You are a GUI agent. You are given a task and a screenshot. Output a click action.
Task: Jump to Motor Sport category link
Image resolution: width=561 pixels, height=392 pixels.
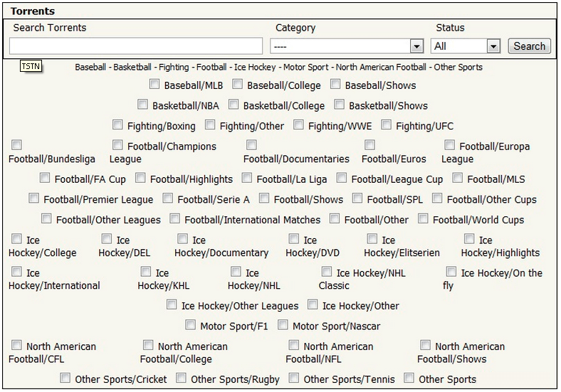[x=305, y=68]
